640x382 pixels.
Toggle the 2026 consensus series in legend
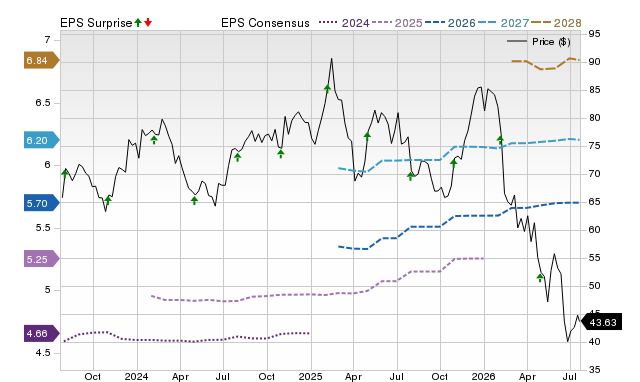pos(450,23)
